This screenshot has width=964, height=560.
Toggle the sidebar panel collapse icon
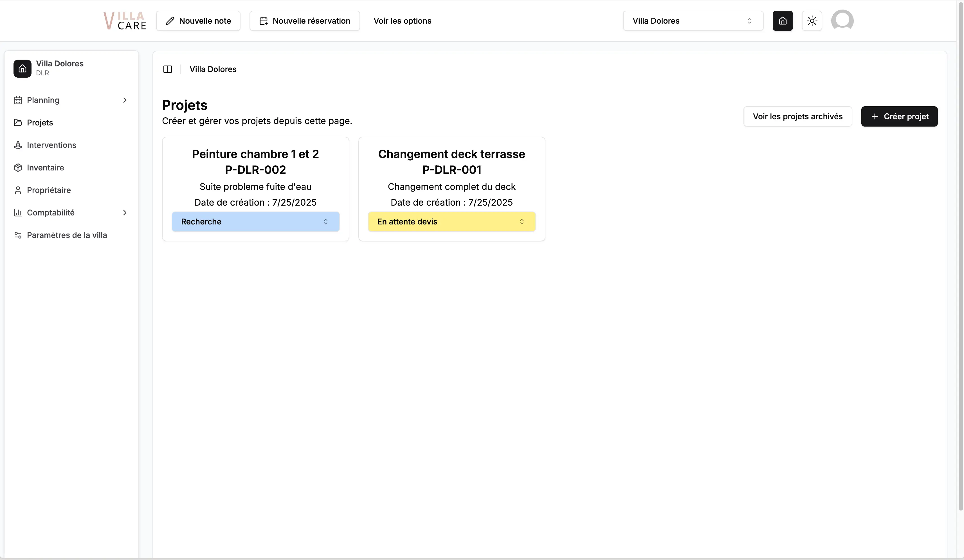tap(168, 69)
